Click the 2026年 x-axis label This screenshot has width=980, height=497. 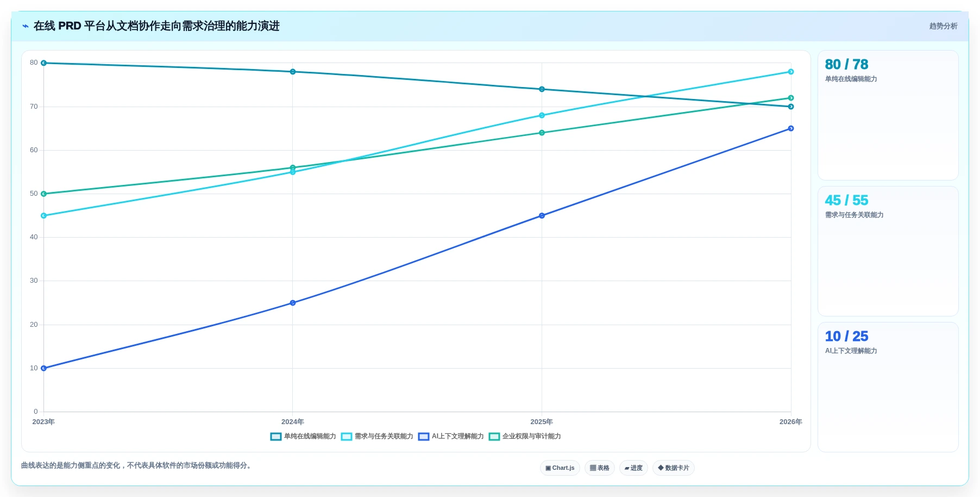[791, 422]
